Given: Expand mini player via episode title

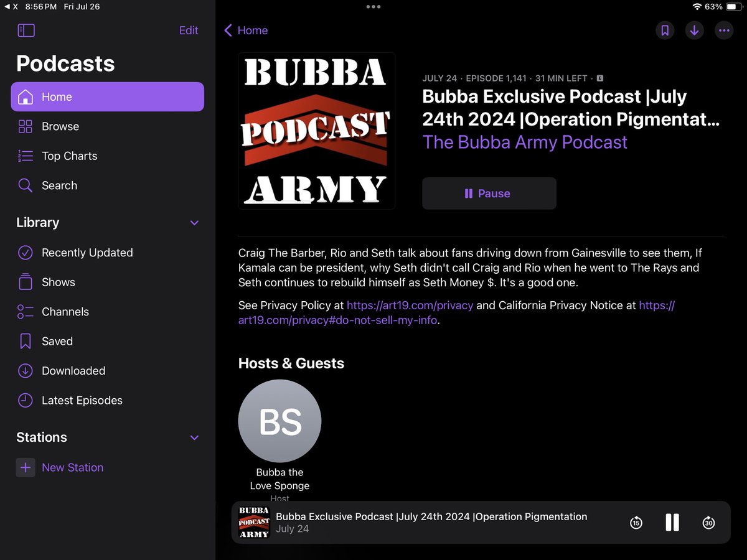Looking at the screenshot, I should [x=431, y=516].
